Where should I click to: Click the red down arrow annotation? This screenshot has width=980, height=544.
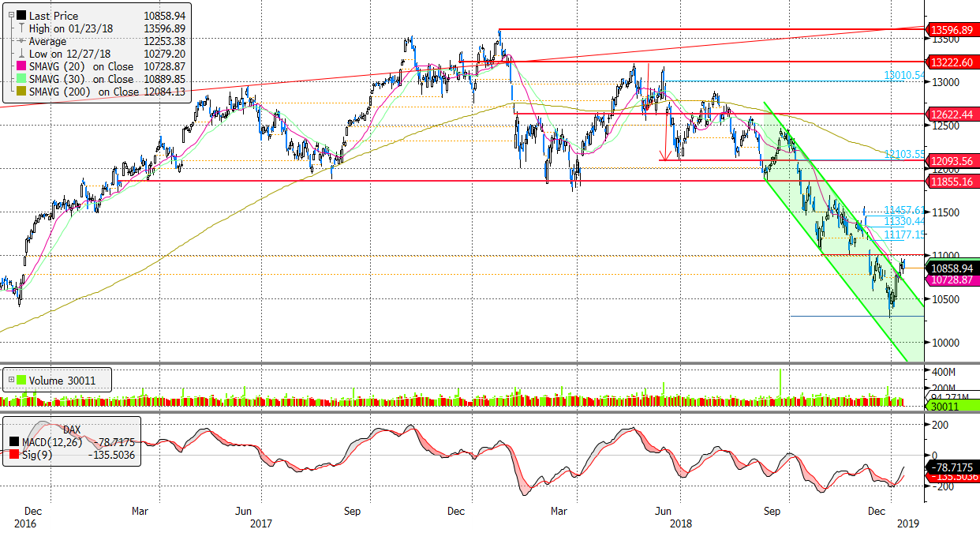(x=664, y=154)
